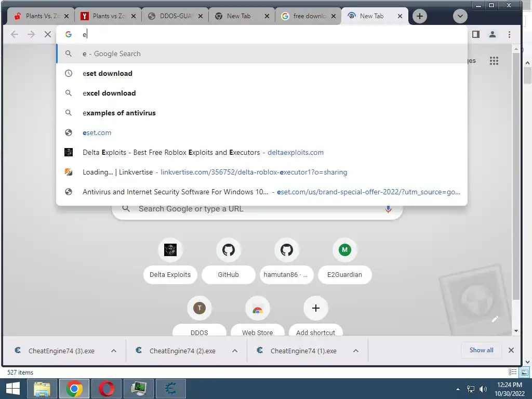This screenshot has height=399, width=532.
Task: Open the hamutan86 shortcut tile
Action: 287,261
